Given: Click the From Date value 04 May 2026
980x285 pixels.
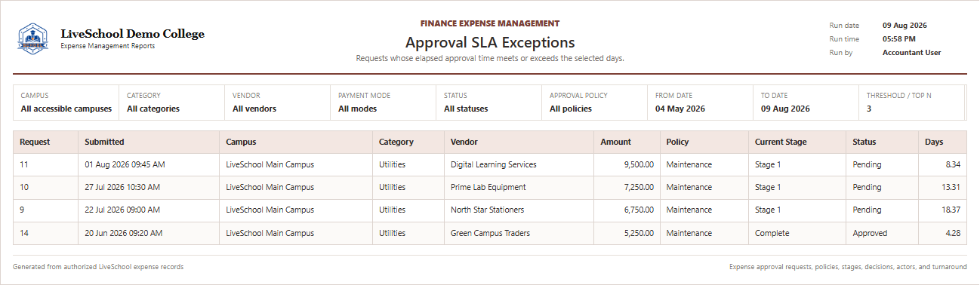Looking at the screenshot, I should [680, 109].
